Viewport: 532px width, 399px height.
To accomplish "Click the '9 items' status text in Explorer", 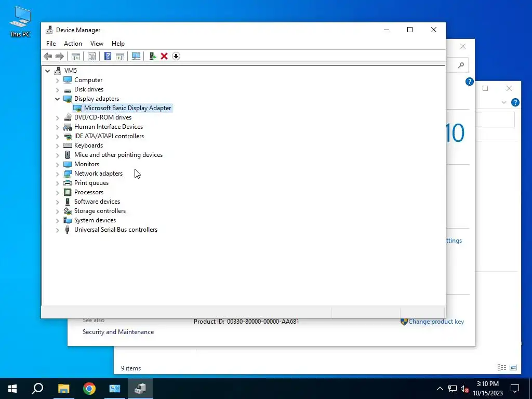I will click(131, 368).
